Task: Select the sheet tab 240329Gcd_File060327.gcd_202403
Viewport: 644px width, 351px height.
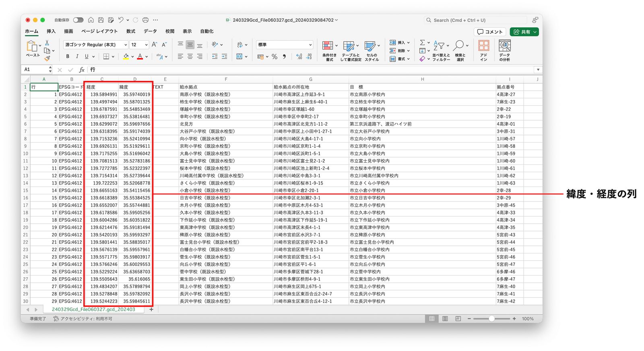Action: pos(93,309)
